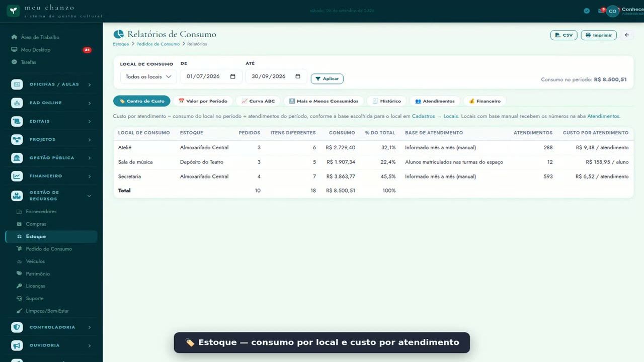Switch to the Financeiro report tab
The height and width of the screenshot is (362, 644).
point(485,101)
